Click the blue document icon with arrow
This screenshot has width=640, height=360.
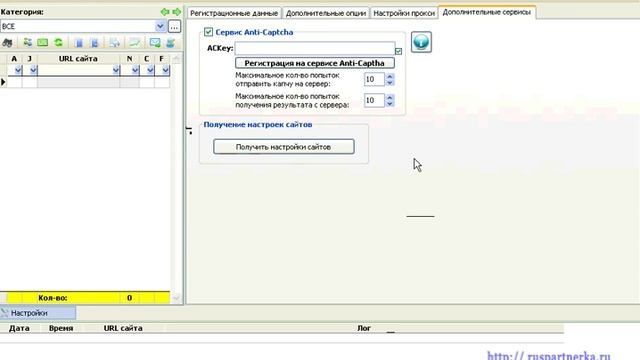click(94, 43)
